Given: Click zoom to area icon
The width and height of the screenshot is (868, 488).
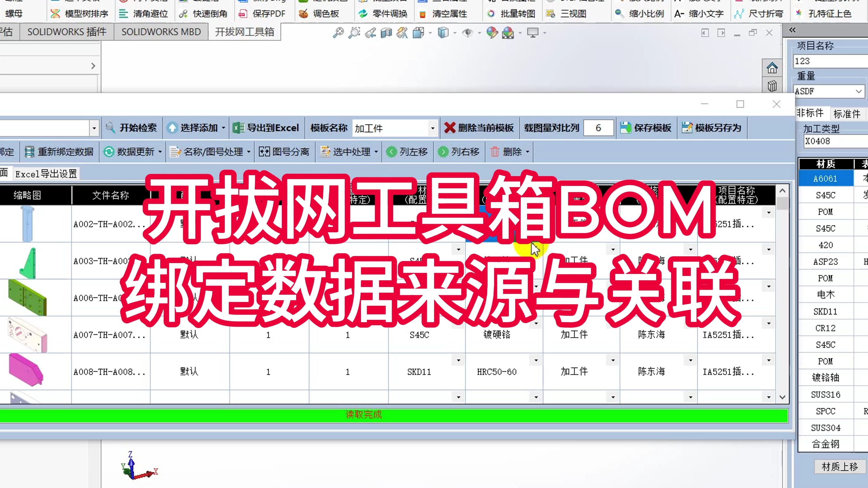Looking at the screenshot, I should (x=354, y=33).
